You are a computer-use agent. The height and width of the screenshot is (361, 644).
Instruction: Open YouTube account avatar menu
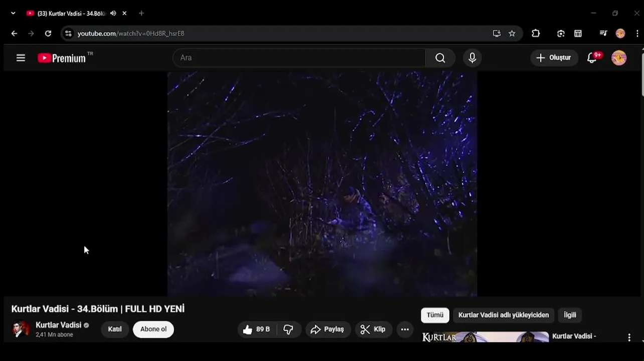coord(619,58)
